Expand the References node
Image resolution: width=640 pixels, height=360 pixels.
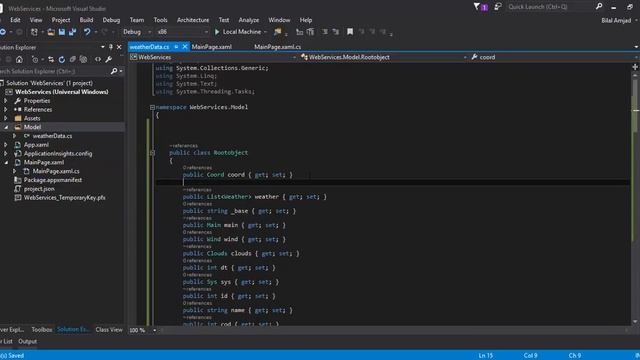click(6, 110)
